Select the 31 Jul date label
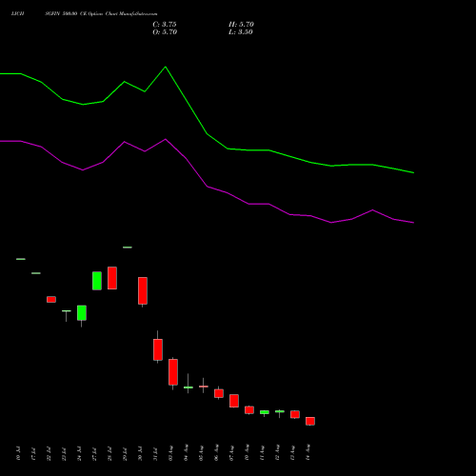 pos(155,453)
